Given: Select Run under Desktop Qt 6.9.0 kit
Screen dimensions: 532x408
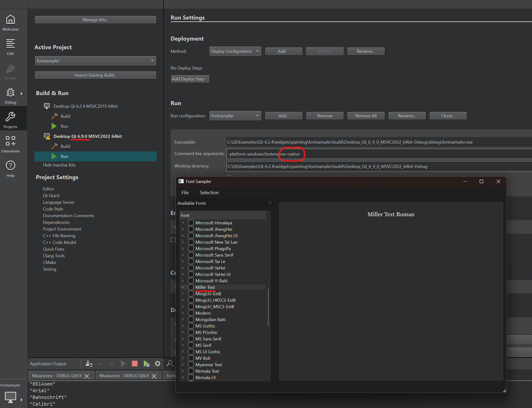Looking at the screenshot, I should click(x=95, y=156).
